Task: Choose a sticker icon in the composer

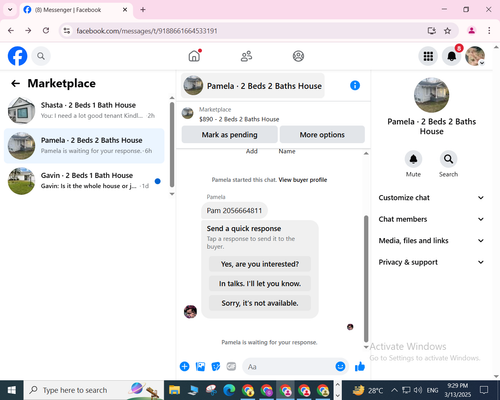Action: click(x=216, y=367)
